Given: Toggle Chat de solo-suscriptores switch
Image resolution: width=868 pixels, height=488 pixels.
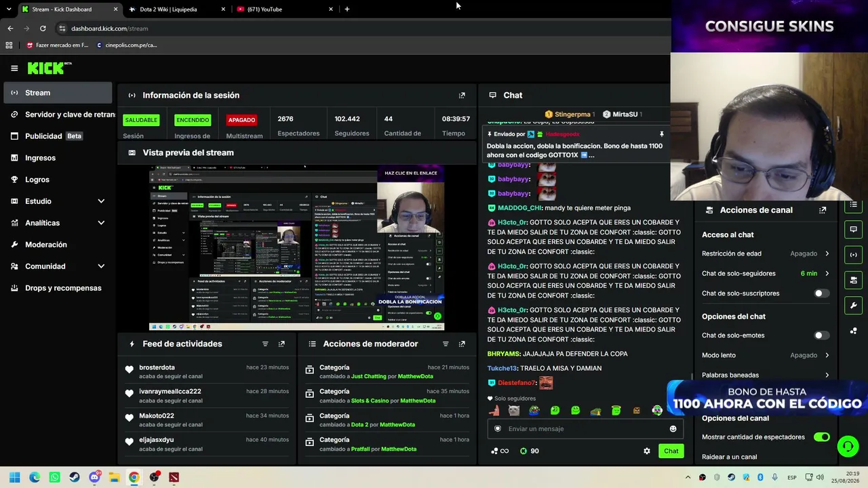Looking at the screenshot, I should pos(821,293).
